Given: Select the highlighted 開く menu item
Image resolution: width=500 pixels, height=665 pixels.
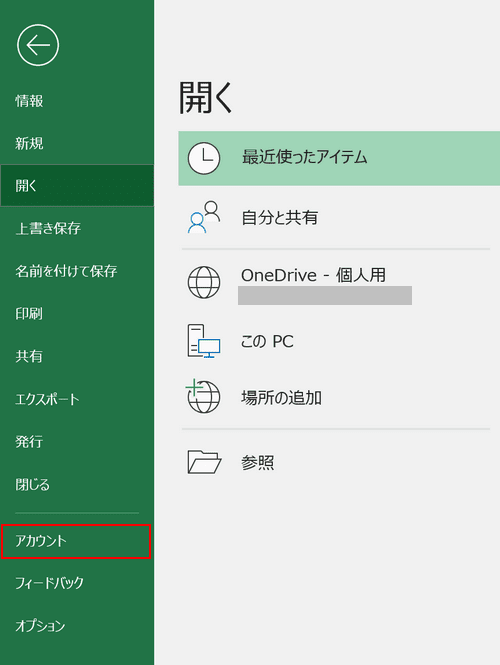Looking at the screenshot, I should tap(77, 186).
